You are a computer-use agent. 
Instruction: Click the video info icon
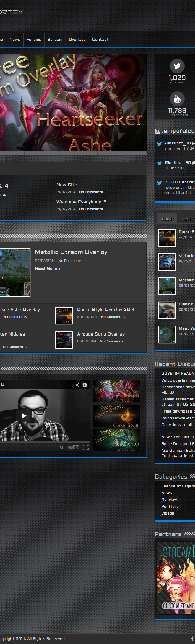(85, 385)
